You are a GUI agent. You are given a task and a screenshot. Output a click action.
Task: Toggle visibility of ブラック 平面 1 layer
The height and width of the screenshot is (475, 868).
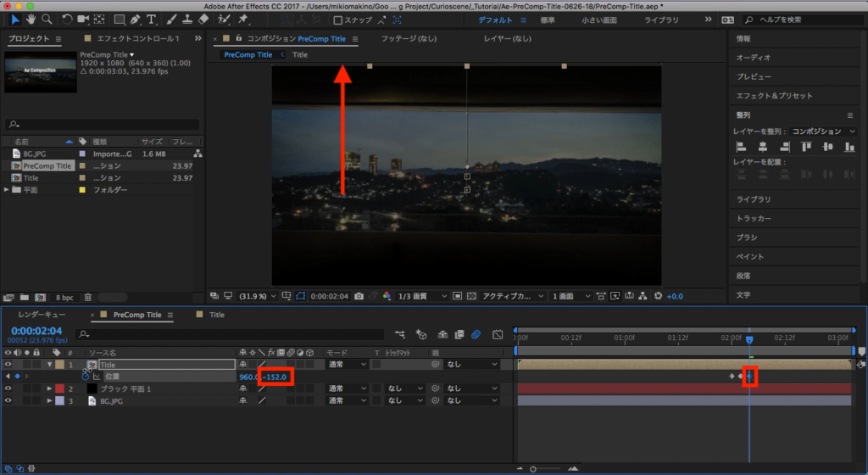point(8,388)
